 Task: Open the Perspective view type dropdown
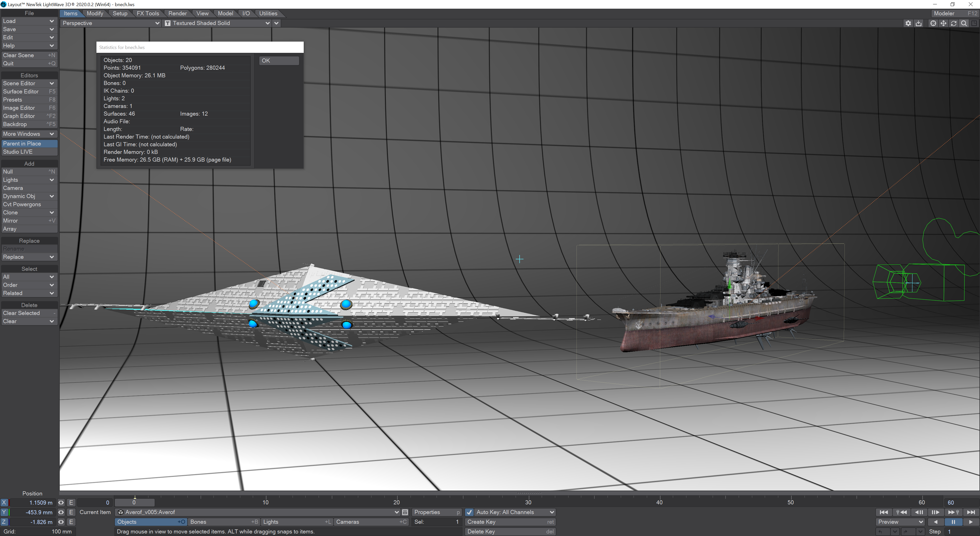(x=110, y=23)
